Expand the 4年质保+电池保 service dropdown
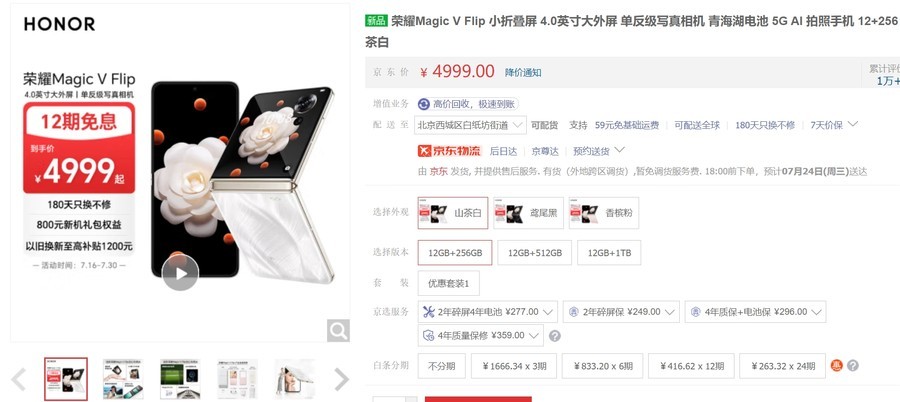This screenshot has height=402, width=900. 755,312
